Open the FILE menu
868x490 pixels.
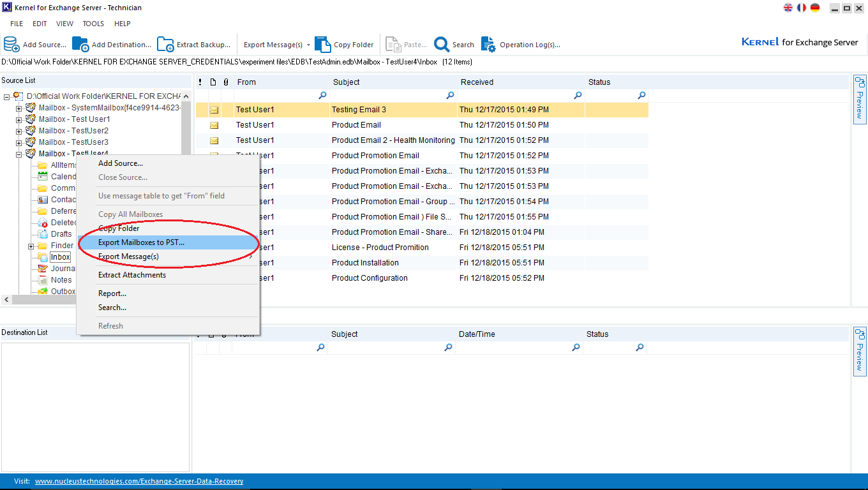point(17,24)
